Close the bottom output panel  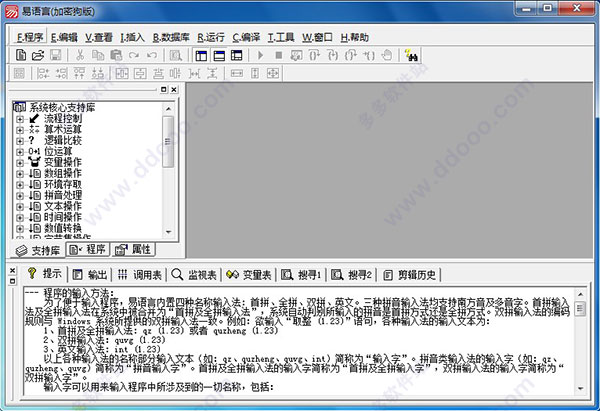[13, 271]
